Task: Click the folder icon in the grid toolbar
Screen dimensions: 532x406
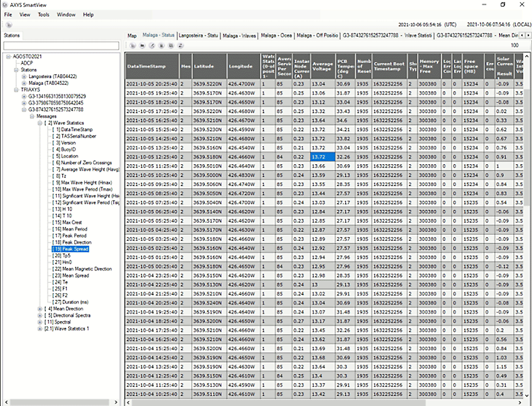Action: 142,46
